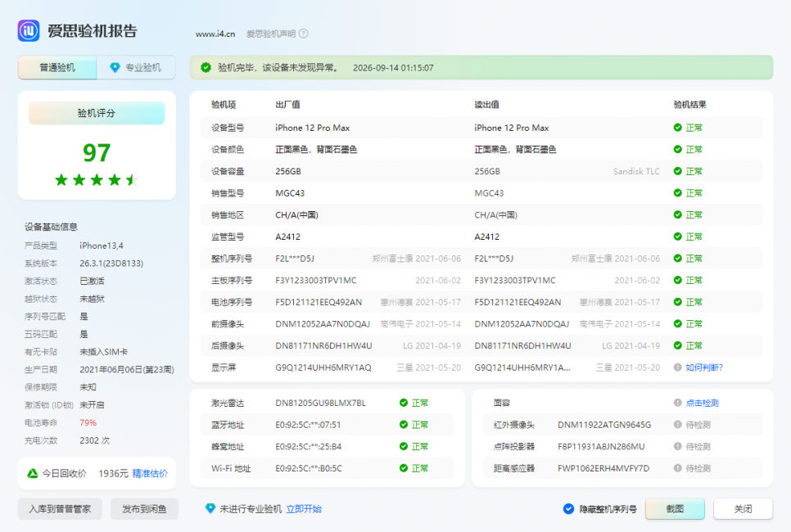Viewport: 791px width, 532px height.
Task: Click the 爱思 i4 logo icon
Action: [x=29, y=31]
